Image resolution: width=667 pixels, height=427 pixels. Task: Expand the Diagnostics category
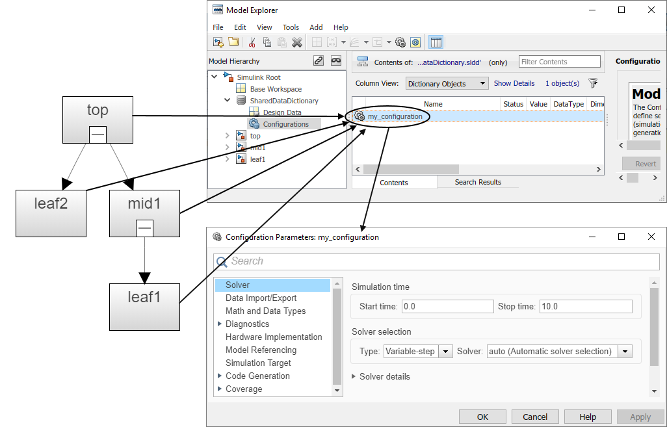point(219,324)
